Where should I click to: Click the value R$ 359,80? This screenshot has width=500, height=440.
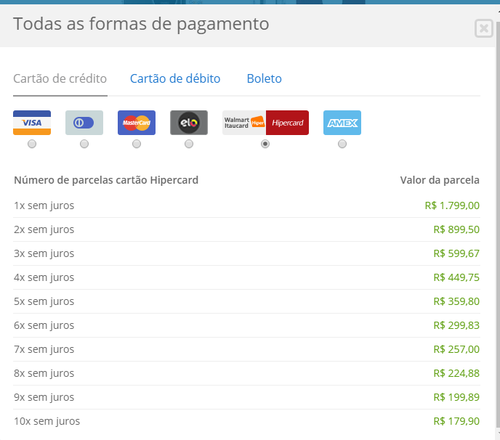(x=456, y=302)
